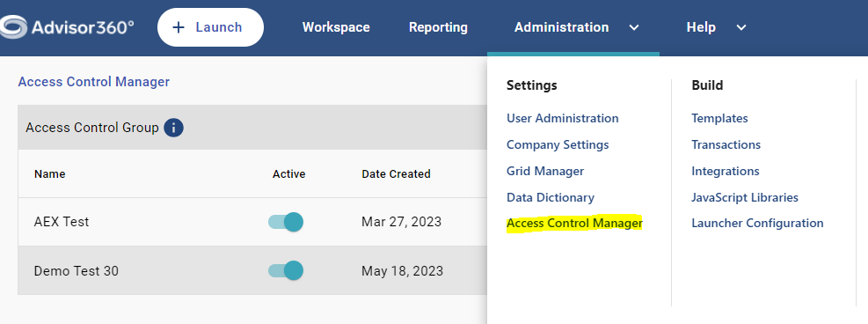Collapse the Administration dropdown chevron
The image size is (868, 324).
(x=634, y=27)
